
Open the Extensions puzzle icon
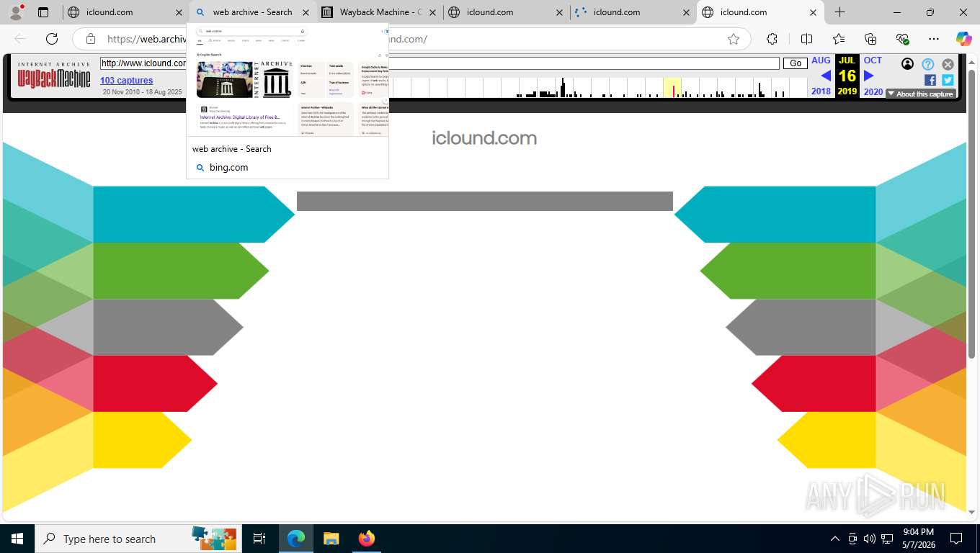(x=772, y=39)
